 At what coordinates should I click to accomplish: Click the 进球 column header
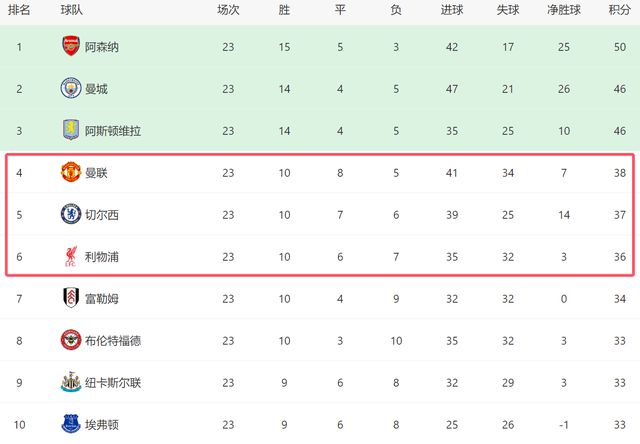(x=451, y=10)
